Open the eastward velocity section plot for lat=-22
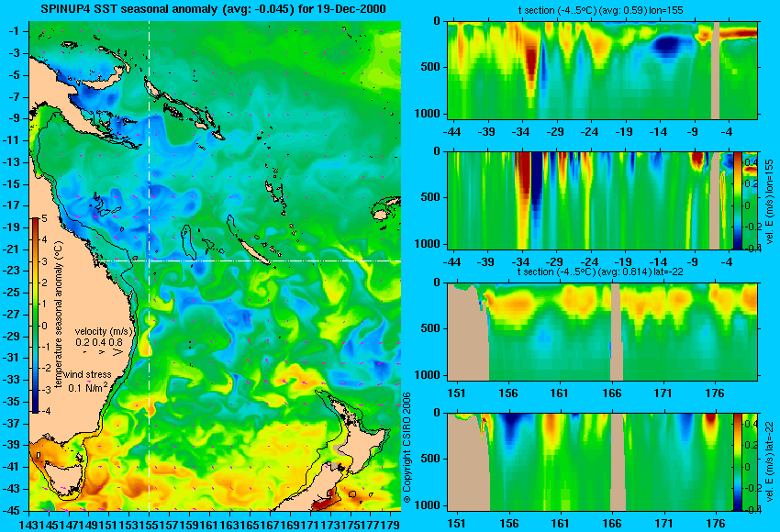This screenshot has height=532, width=780. coord(590,462)
